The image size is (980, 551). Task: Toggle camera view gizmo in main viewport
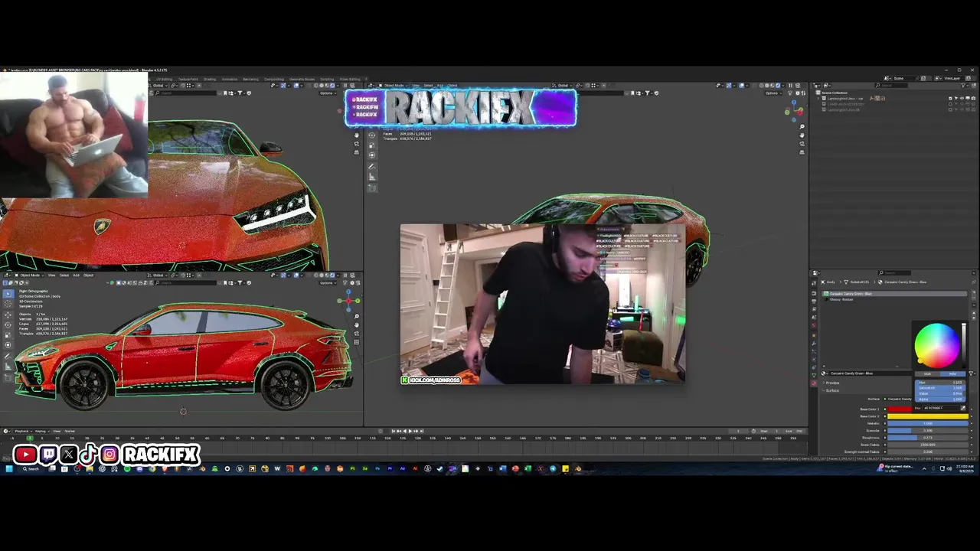tap(802, 144)
